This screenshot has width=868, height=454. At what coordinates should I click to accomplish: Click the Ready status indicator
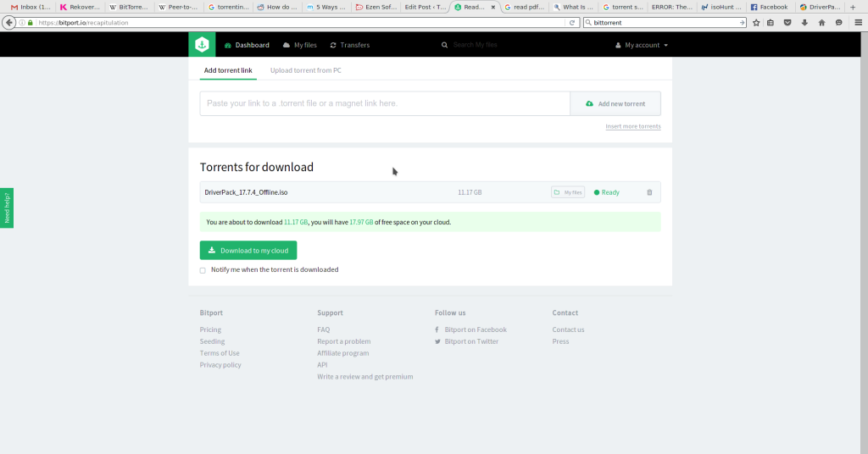click(x=607, y=192)
